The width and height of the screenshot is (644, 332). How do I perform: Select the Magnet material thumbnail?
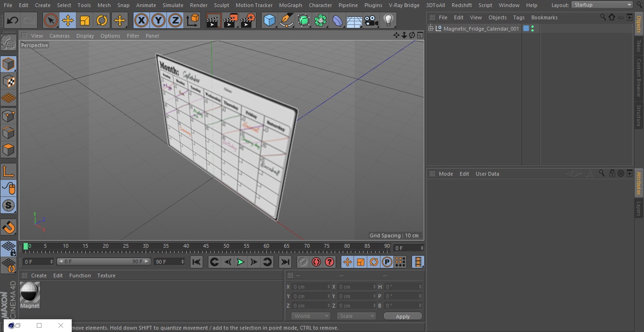[x=30, y=292]
